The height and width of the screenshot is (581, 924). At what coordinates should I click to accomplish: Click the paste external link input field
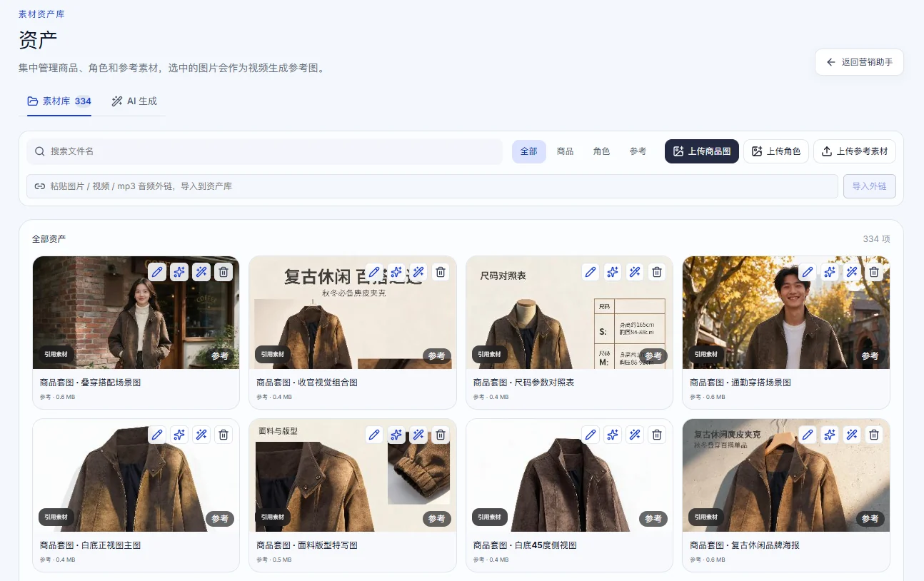(432, 186)
